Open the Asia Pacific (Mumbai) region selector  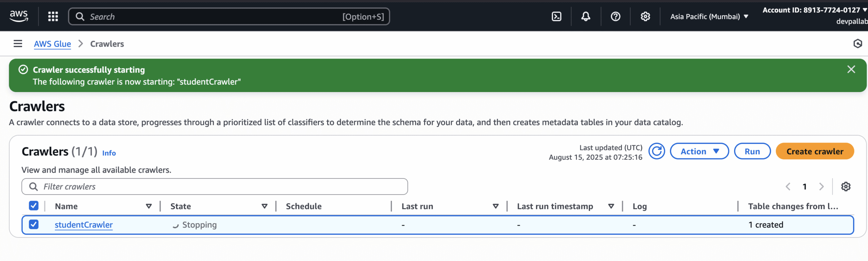[709, 17]
